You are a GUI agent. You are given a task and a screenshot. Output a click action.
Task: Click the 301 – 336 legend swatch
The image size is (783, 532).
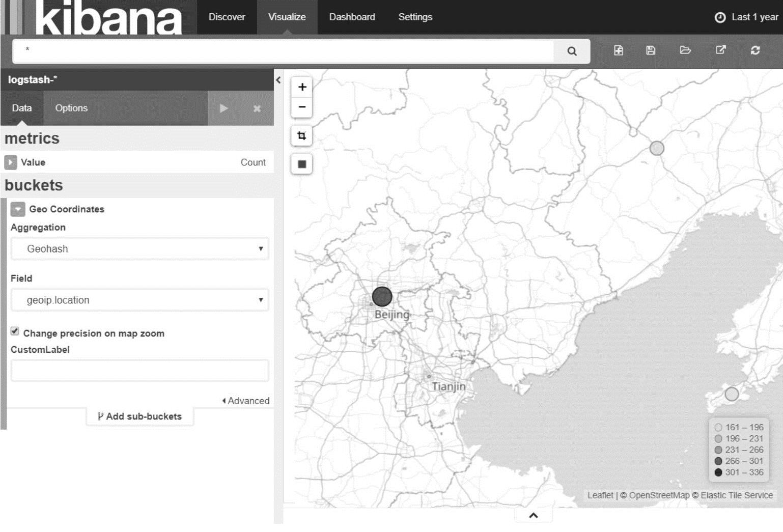[718, 472]
